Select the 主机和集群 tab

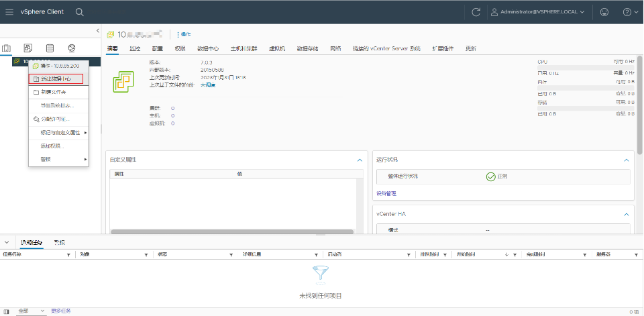pos(244,48)
